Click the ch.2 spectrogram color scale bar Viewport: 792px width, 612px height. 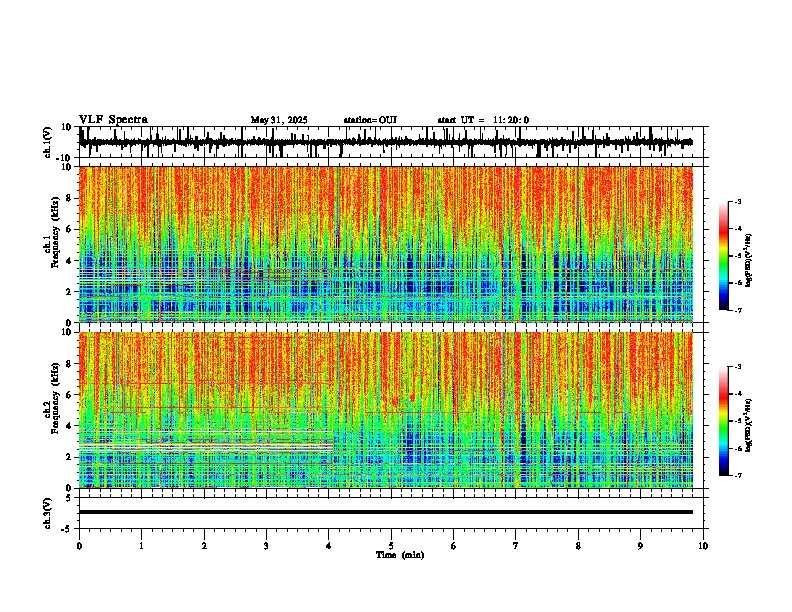[724, 421]
